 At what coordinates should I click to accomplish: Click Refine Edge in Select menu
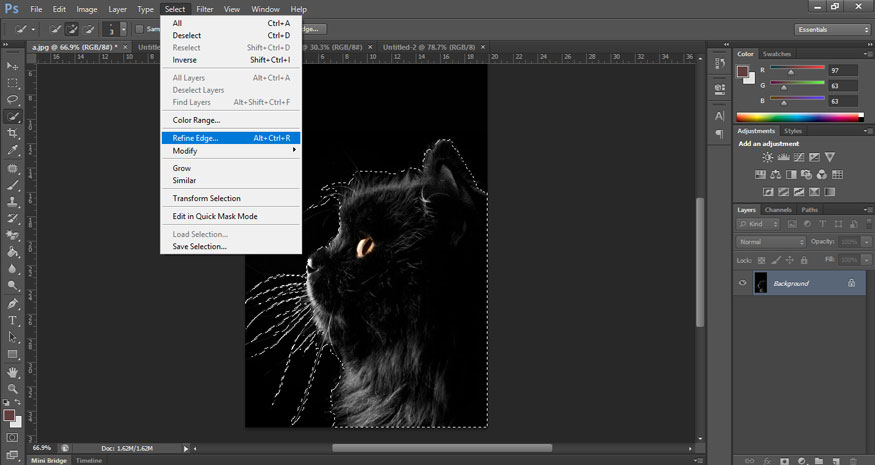click(231, 138)
